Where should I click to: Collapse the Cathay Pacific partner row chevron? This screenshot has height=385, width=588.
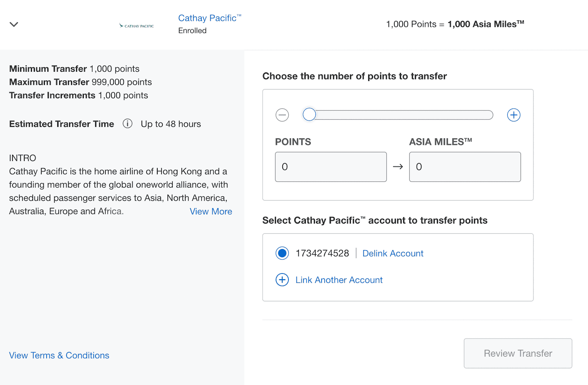(x=14, y=24)
